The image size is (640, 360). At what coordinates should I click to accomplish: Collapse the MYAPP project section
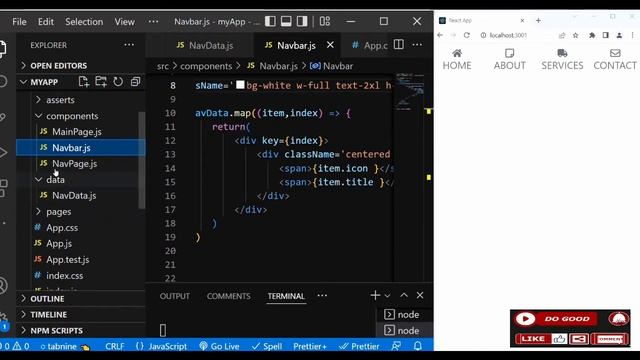[44, 82]
